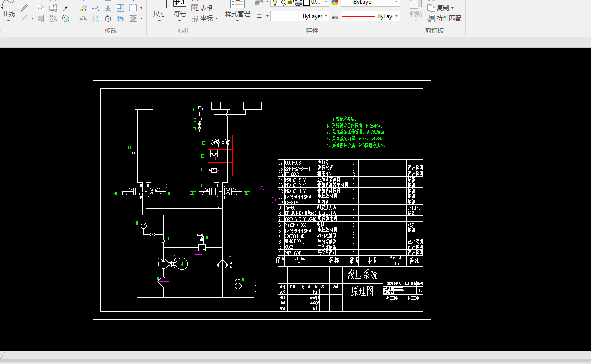Open the 尺寸 (dimension) menu
The image size is (591, 364).
pyautogui.click(x=159, y=14)
